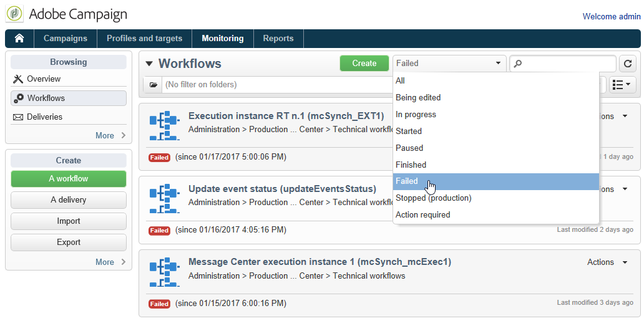Choose Action required status filter
Image resolution: width=644 pixels, height=326 pixels.
495,215
